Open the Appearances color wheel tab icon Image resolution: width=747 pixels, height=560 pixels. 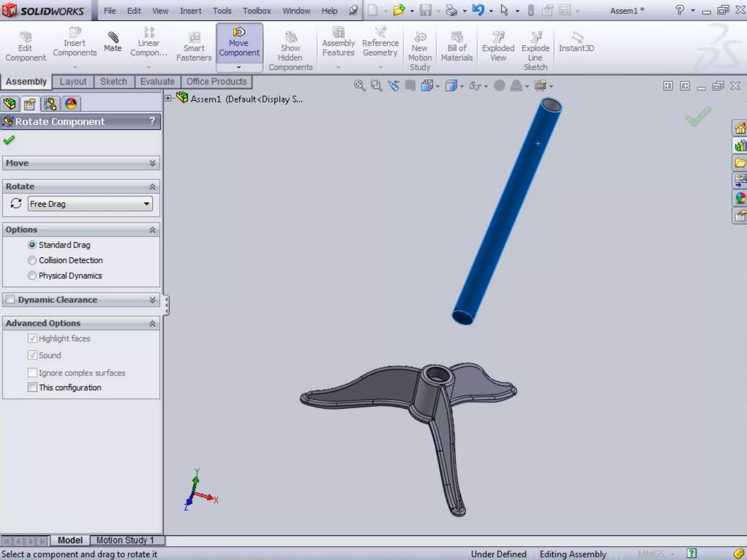click(x=71, y=104)
